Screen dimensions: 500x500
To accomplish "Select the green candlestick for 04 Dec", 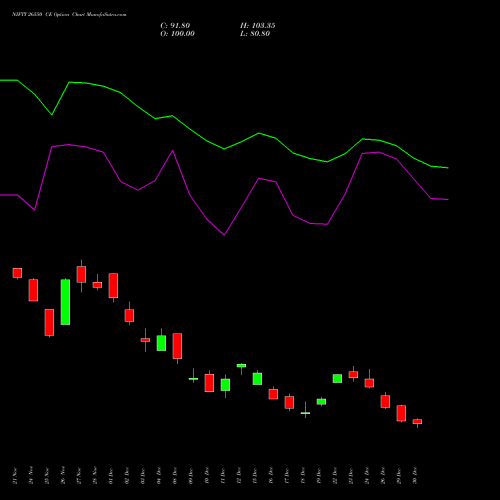I will [x=161, y=343].
